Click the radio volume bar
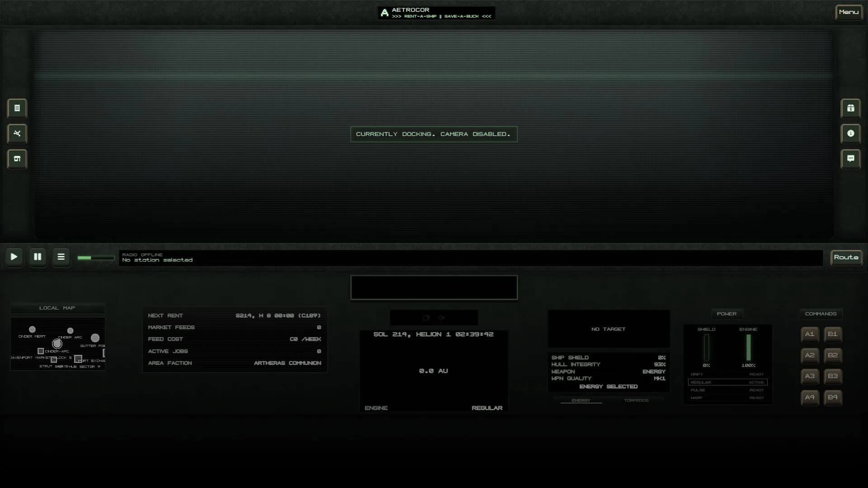The width and height of the screenshot is (868, 488). 95,258
